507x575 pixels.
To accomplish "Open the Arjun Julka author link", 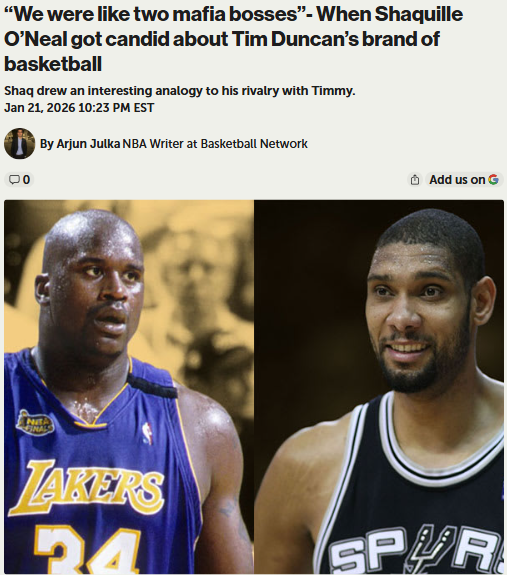I will tap(88, 144).
